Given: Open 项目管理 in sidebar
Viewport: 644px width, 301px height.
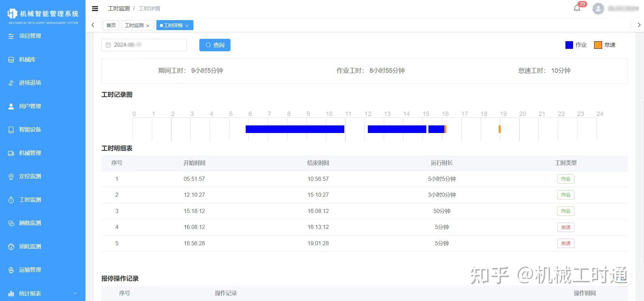Looking at the screenshot, I should 30,36.
